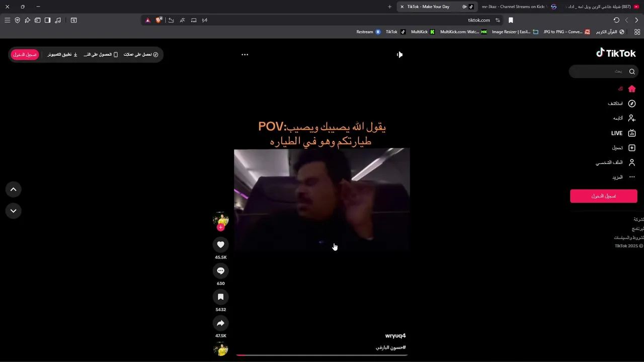Open the music playlist toolbar icon
644x362 pixels.
coord(58,20)
